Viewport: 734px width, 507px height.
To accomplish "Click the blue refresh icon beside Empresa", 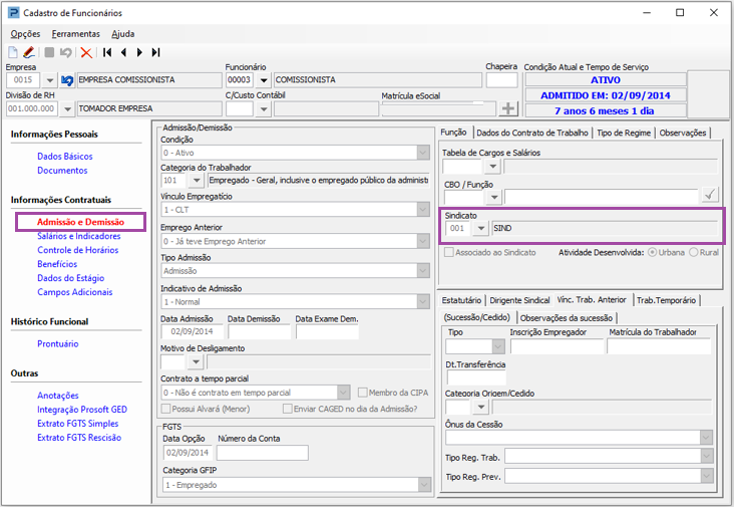I will tap(67, 81).
